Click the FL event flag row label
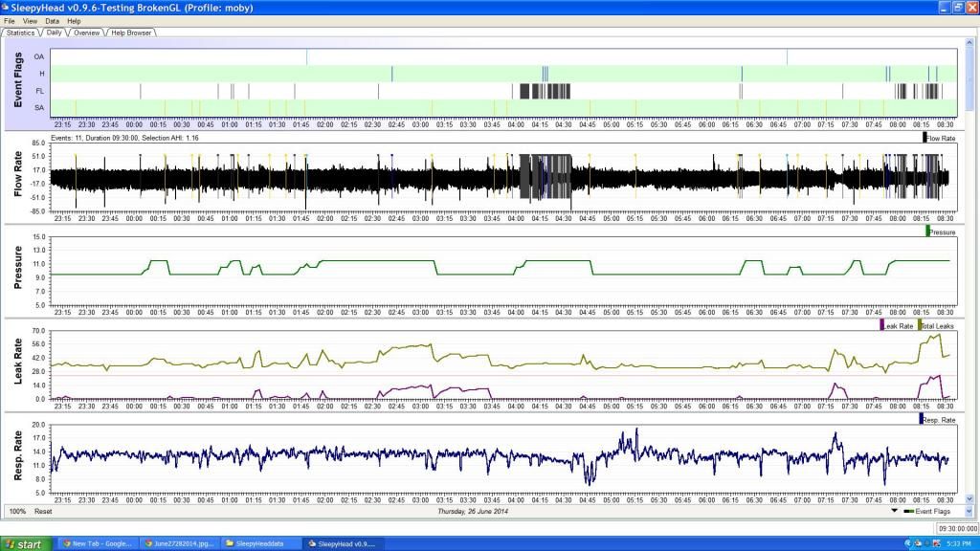This screenshot has width=980, height=551. coord(40,91)
